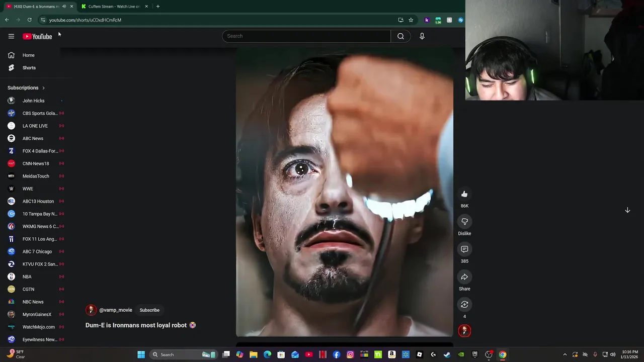
Task: Open LA ONE LIVE channel
Action: coord(35,126)
